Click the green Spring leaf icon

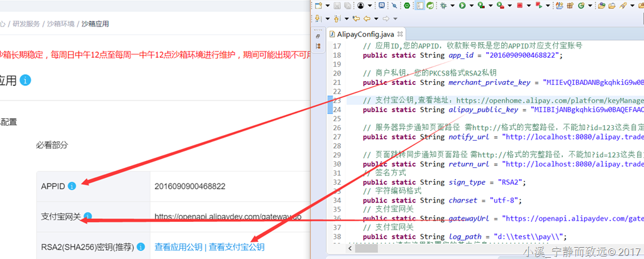click(x=430, y=5)
